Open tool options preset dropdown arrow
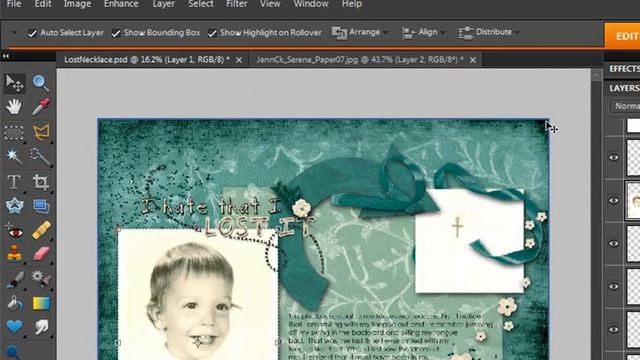The height and width of the screenshot is (360, 640). 14,33
